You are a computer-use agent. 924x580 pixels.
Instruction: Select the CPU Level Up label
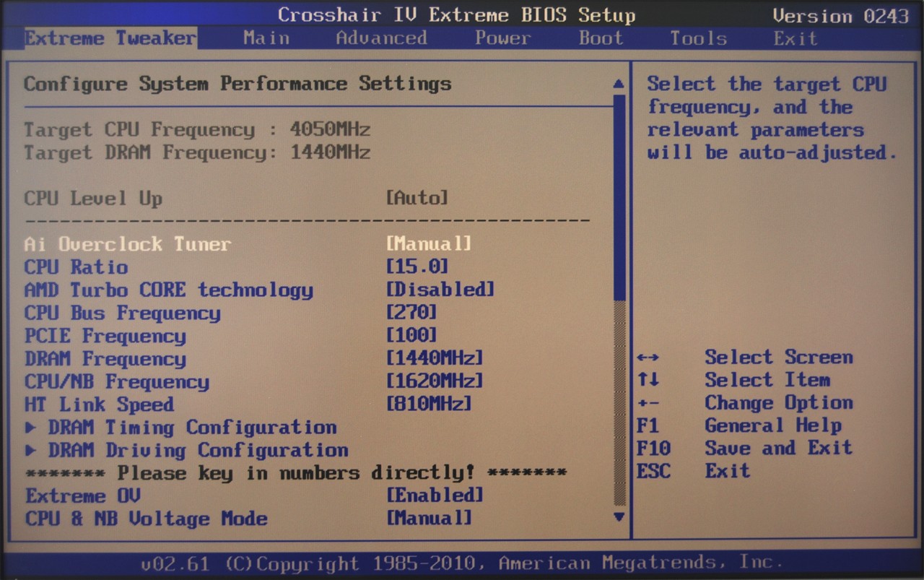pyautogui.click(x=93, y=199)
